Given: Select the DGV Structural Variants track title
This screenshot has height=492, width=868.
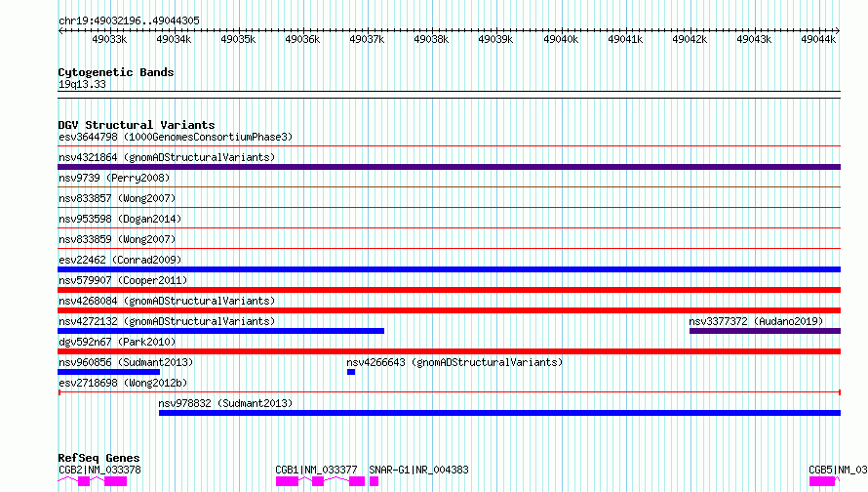Looking at the screenshot, I should [137, 125].
